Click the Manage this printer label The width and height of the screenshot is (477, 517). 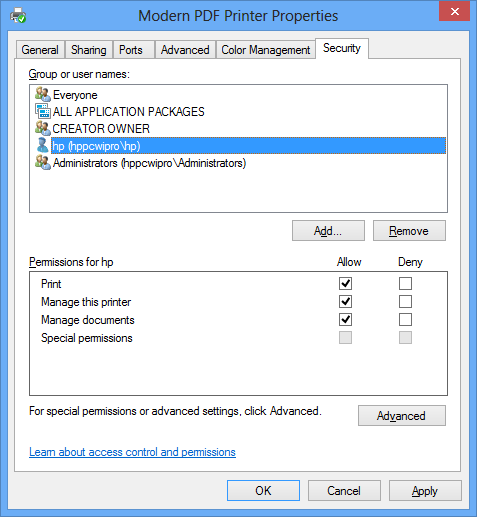pos(86,302)
